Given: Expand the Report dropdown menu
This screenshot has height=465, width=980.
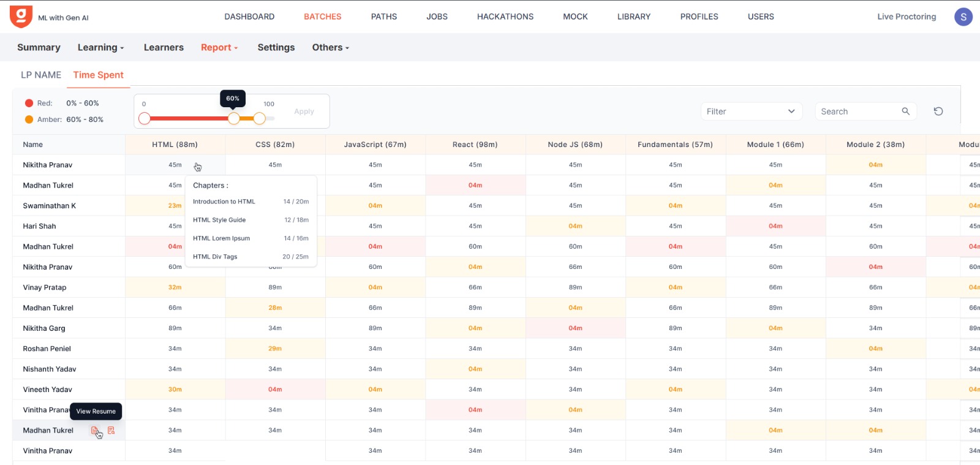Looking at the screenshot, I should [x=219, y=48].
